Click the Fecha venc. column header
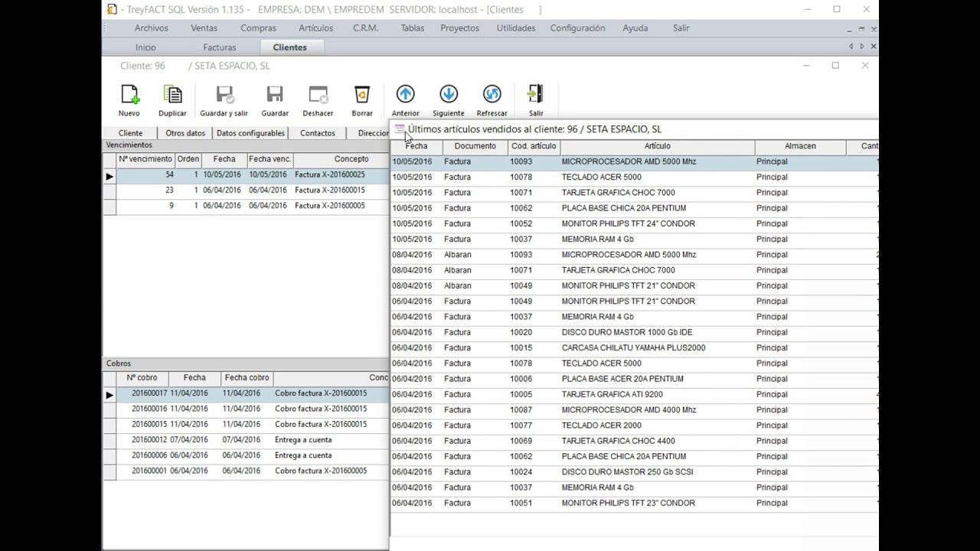This screenshot has height=551, width=980. [x=269, y=159]
